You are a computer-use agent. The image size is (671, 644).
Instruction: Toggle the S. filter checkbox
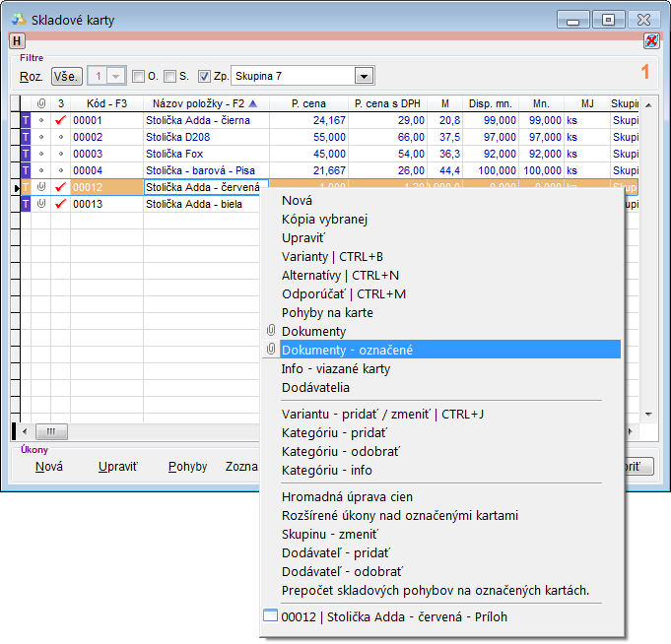[169, 77]
